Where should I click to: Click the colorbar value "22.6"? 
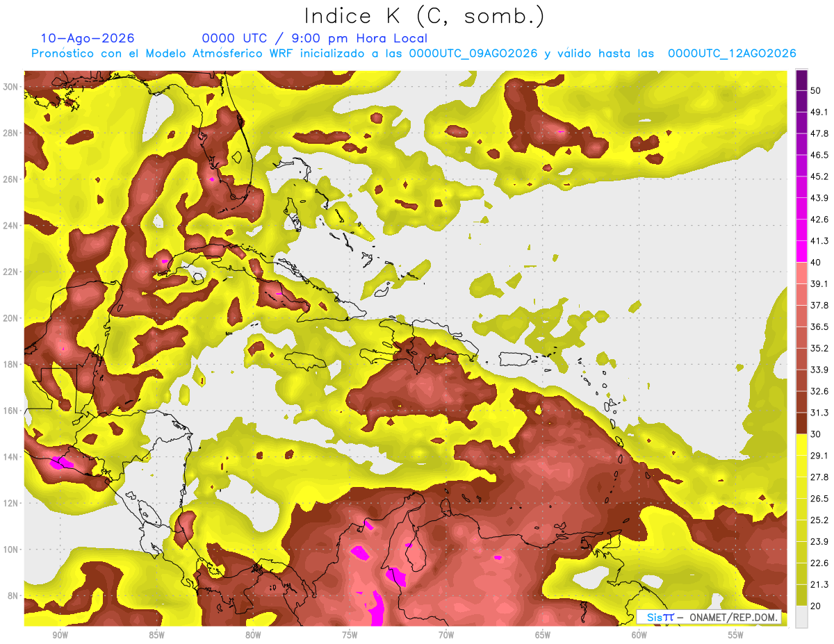pos(819,563)
